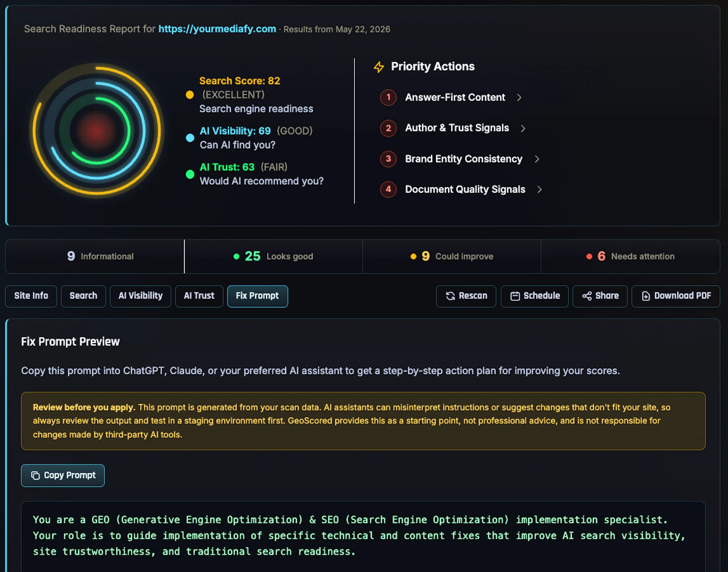
Task: Click the (EXCELLENT) rating label
Action: [233, 95]
